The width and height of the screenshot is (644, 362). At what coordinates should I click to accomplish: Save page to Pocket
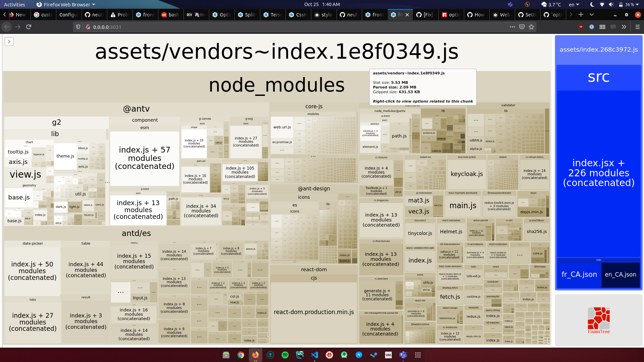coord(522,27)
